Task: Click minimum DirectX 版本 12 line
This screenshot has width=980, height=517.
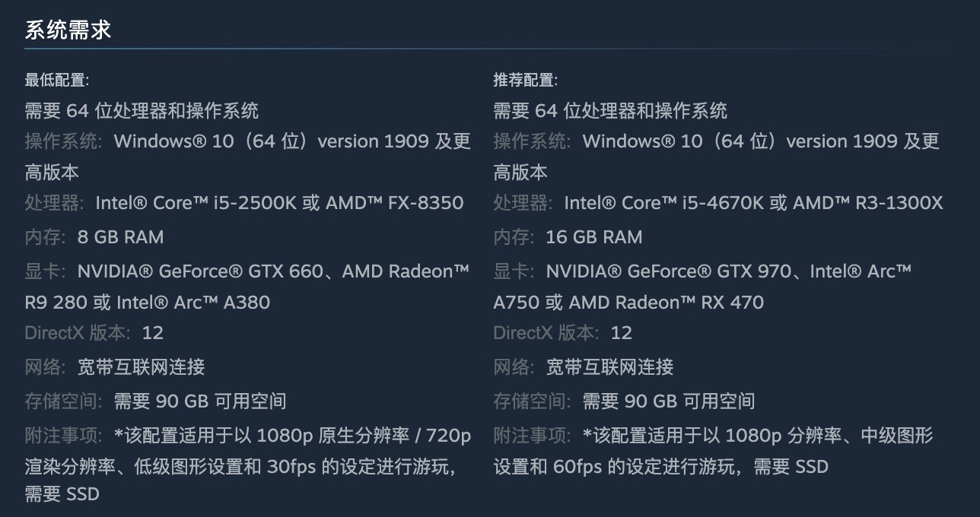Action: click(x=94, y=333)
